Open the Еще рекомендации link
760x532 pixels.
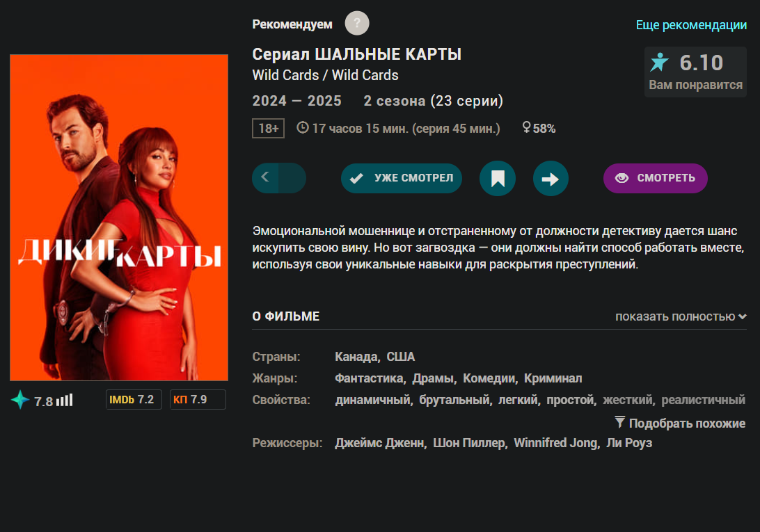(x=691, y=25)
